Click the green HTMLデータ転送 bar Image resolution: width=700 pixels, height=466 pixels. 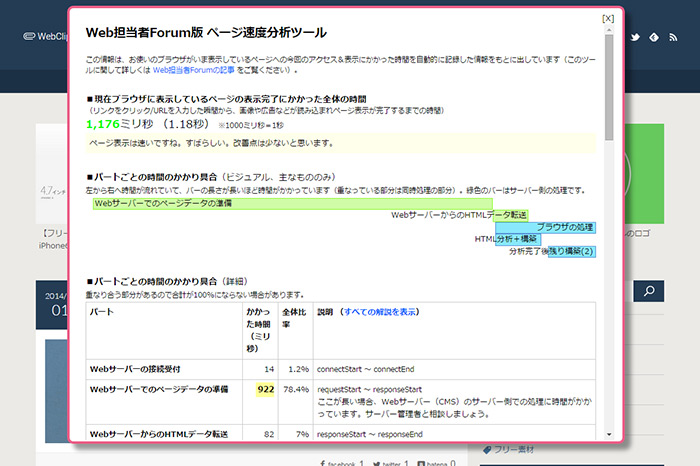pos(510,216)
